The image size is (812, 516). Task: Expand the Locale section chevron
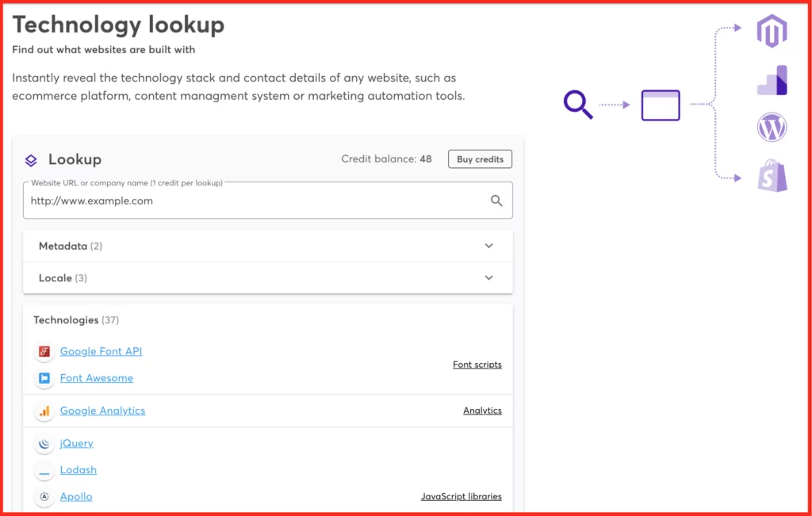click(x=488, y=278)
